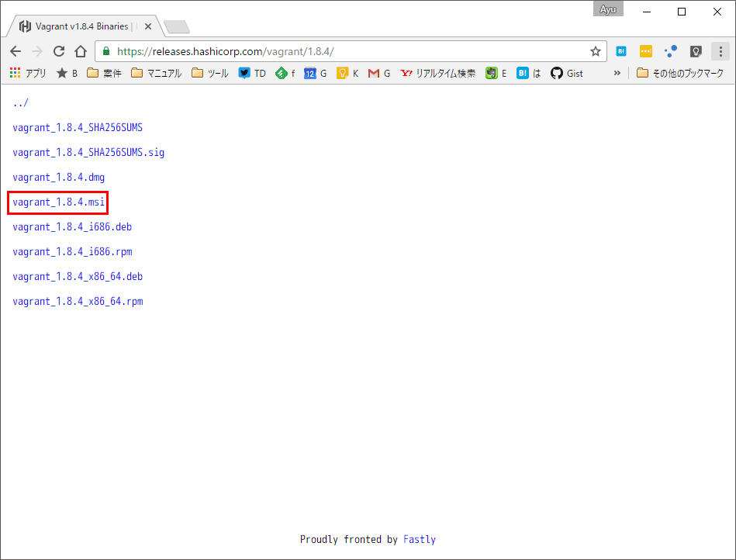
Task: Open the ツール bookmark folder
Action: tap(210, 73)
